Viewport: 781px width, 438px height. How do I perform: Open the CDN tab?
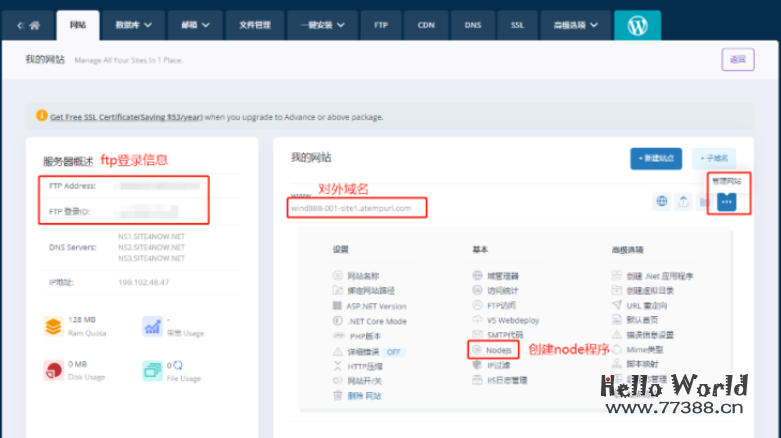point(426,25)
